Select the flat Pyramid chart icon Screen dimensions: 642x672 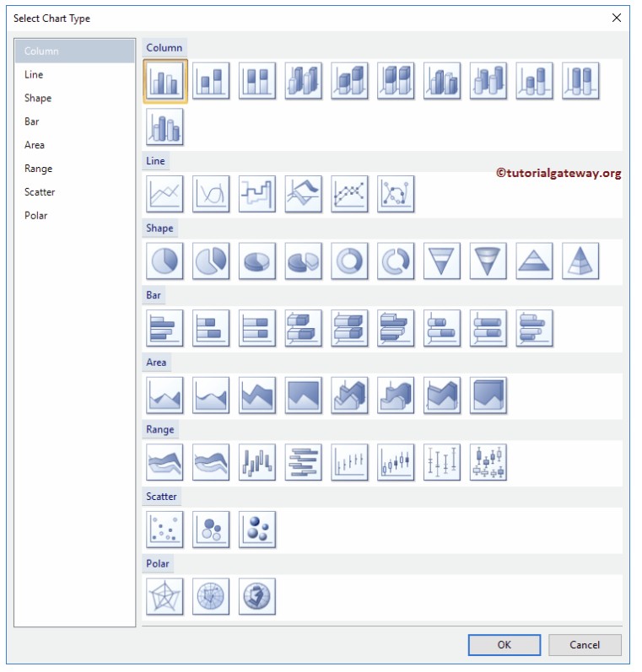point(535,261)
